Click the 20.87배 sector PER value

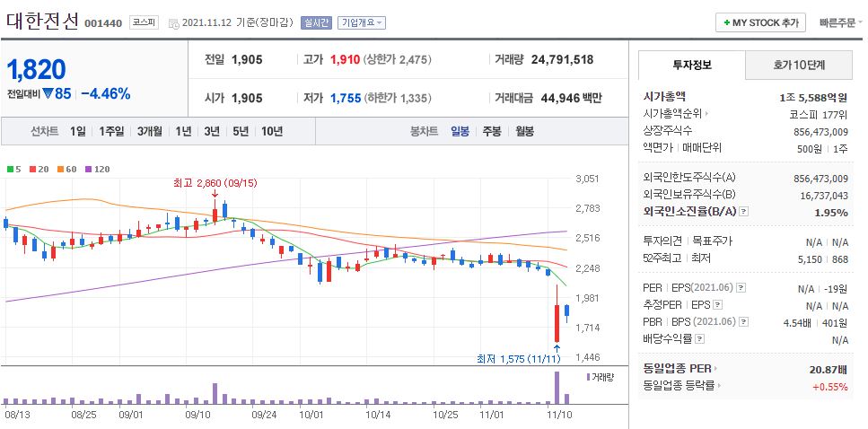[x=829, y=371]
